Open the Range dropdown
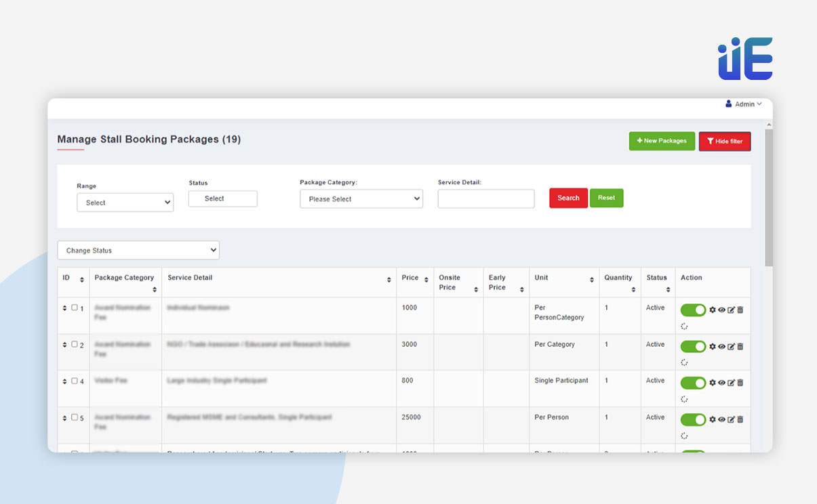Image resolution: width=817 pixels, height=504 pixels. click(x=125, y=203)
